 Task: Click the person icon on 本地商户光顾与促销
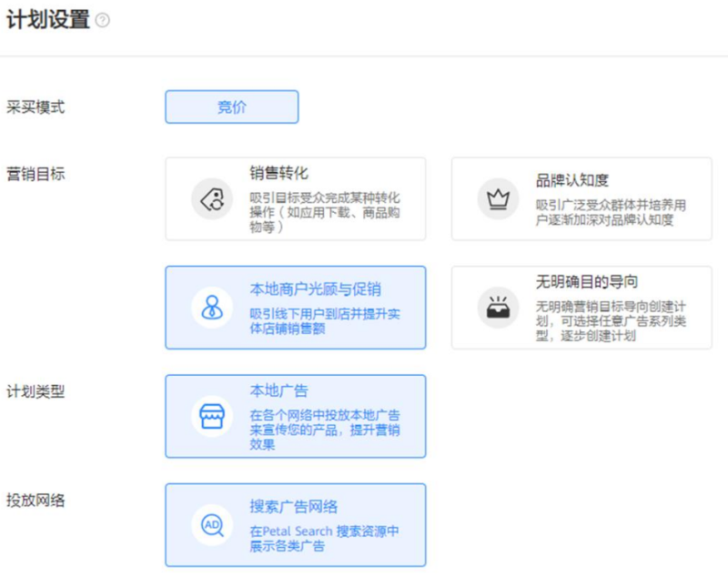(x=210, y=307)
